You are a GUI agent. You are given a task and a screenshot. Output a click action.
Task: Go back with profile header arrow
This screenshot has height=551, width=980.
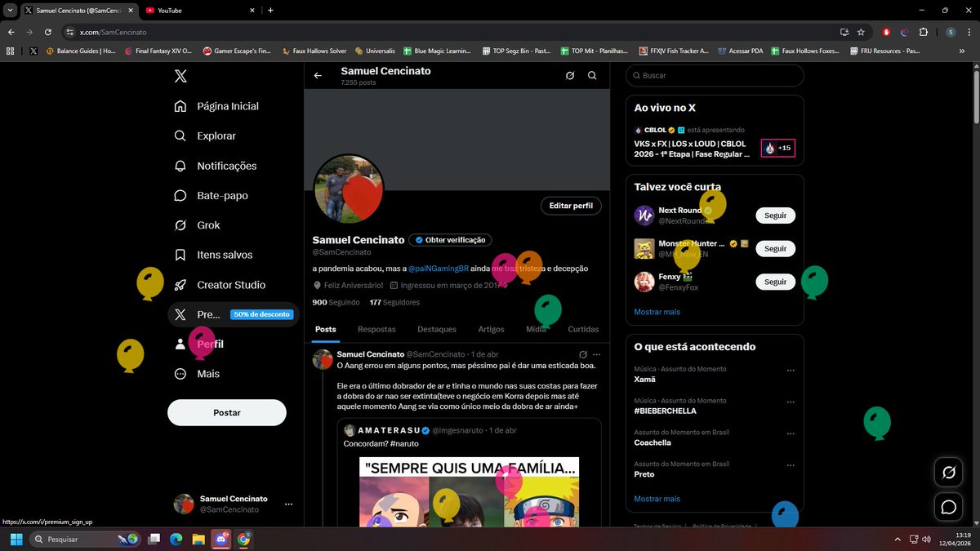point(318,75)
